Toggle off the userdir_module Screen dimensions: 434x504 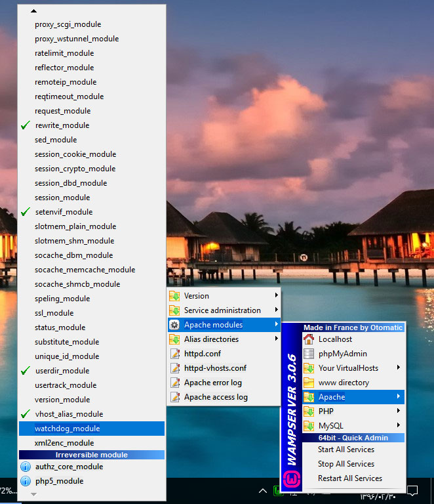[x=62, y=371]
